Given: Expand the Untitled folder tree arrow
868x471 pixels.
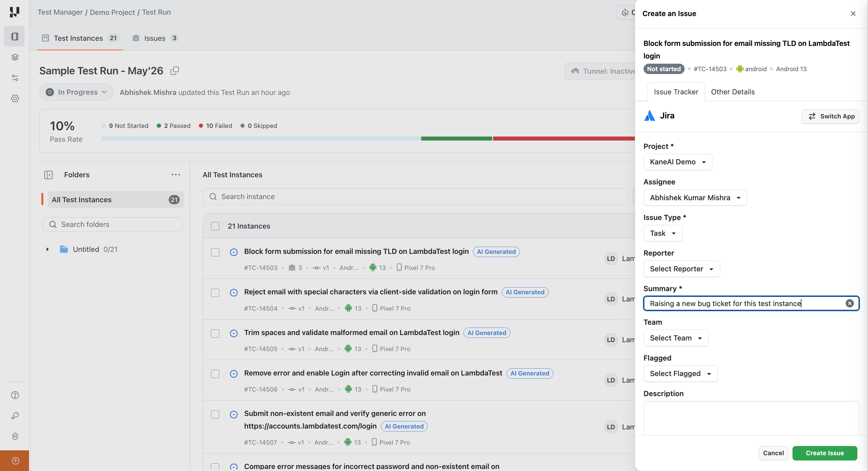Looking at the screenshot, I should (x=48, y=250).
